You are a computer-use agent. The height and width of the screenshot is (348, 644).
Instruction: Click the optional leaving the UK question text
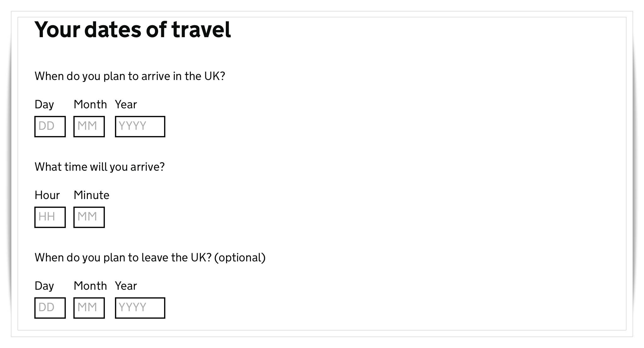[150, 257]
